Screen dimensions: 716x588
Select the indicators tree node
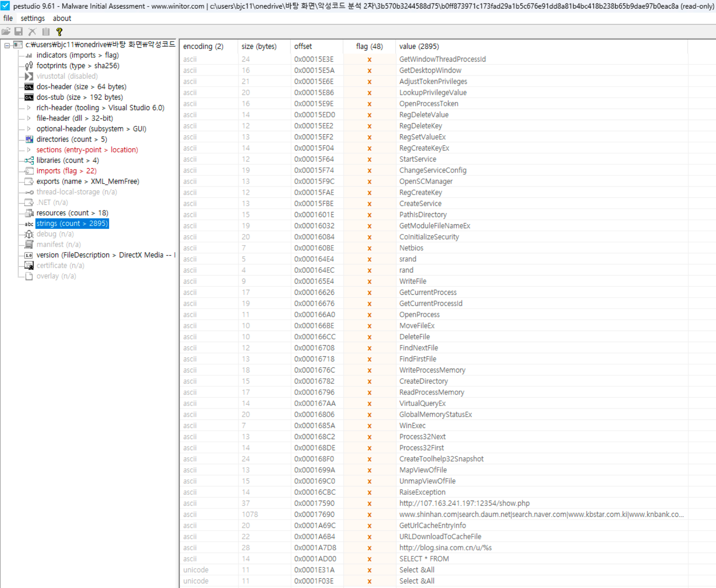tap(77, 55)
